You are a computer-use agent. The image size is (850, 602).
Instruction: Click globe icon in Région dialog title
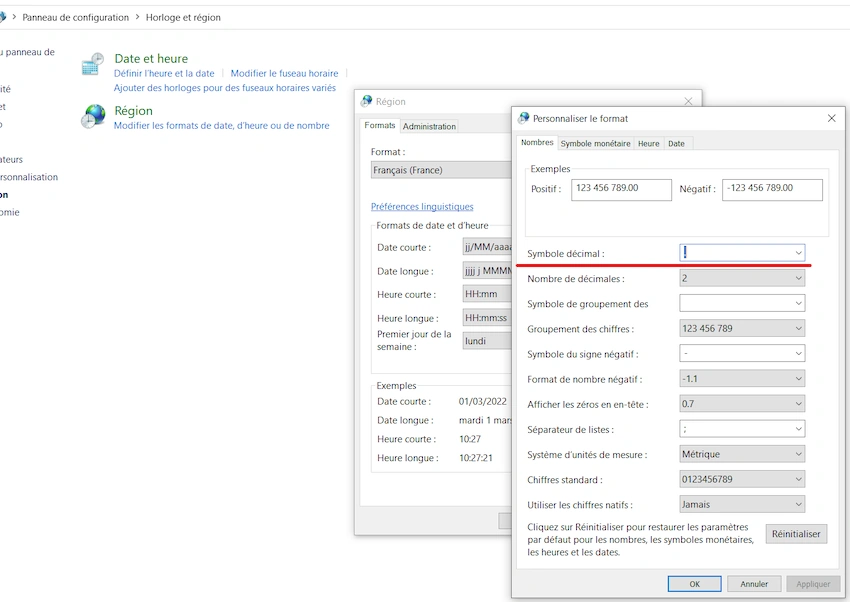click(367, 101)
